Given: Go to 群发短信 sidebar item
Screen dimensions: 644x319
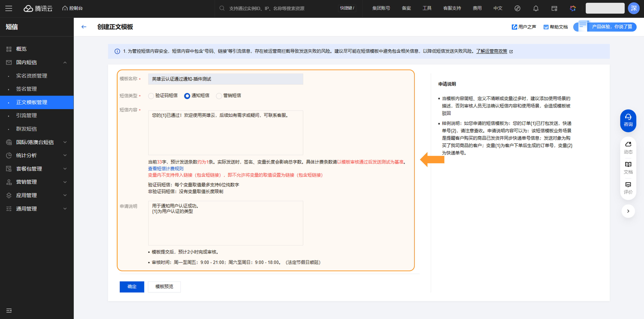Looking at the screenshot, I should [x=26, y=129].
